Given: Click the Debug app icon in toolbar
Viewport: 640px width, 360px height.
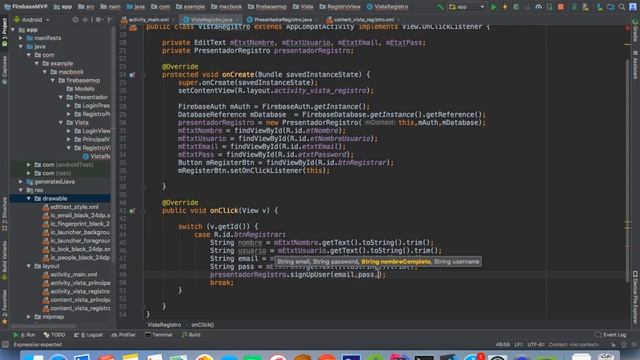Looking at the screenshot, I should [516, 7].
